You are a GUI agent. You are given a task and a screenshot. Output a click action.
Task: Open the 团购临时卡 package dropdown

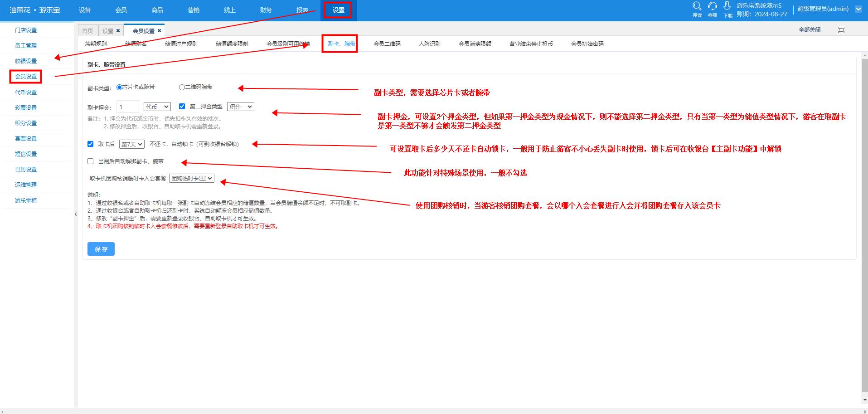pos(191,179)
